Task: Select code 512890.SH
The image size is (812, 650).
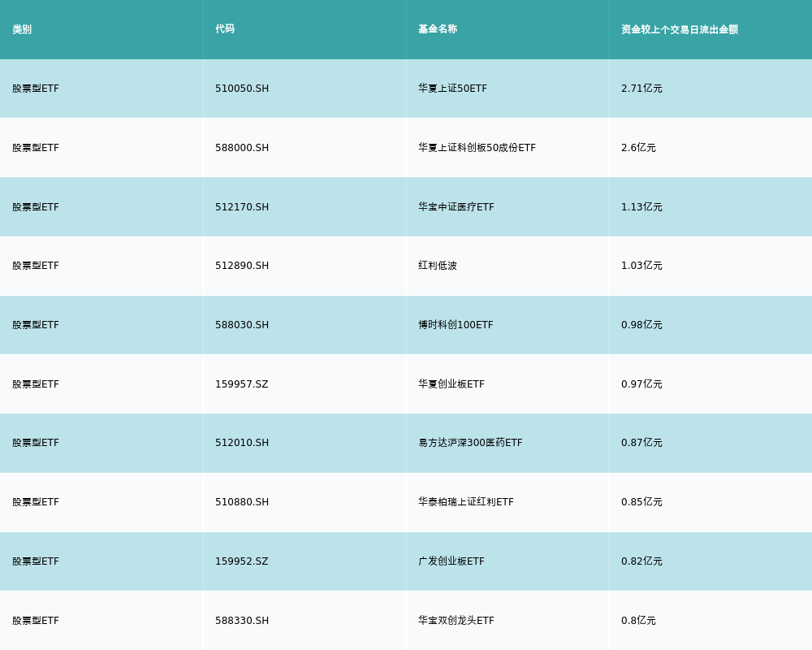Action: (242, 266)
